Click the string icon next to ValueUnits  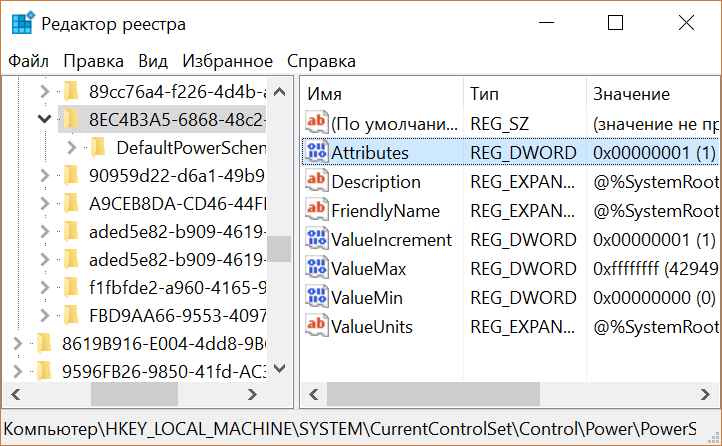pyautogui.click(x=317, y=325)
